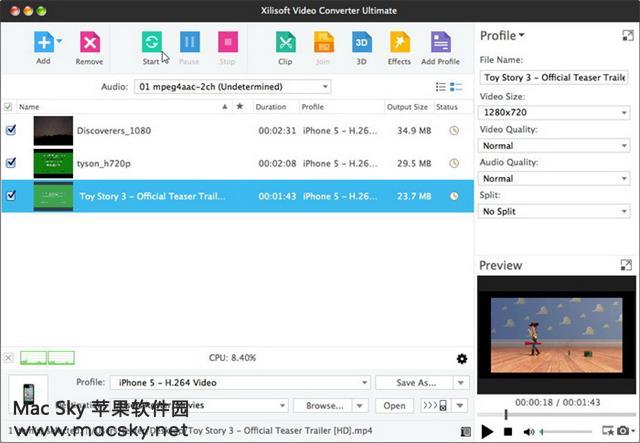Click the File Name input field
Viewport: 640px width, 443px height.
click(x=554, y=77)
